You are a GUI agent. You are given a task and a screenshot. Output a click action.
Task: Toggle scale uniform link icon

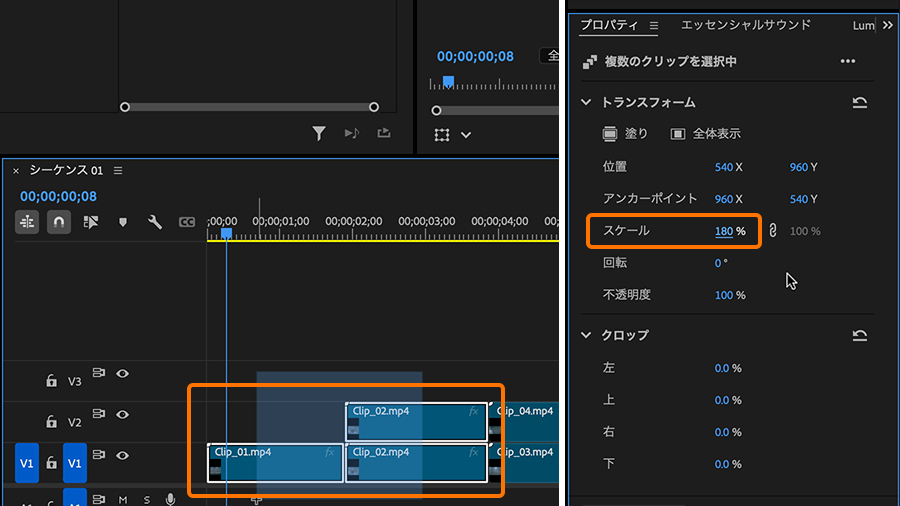coord(773,231)
